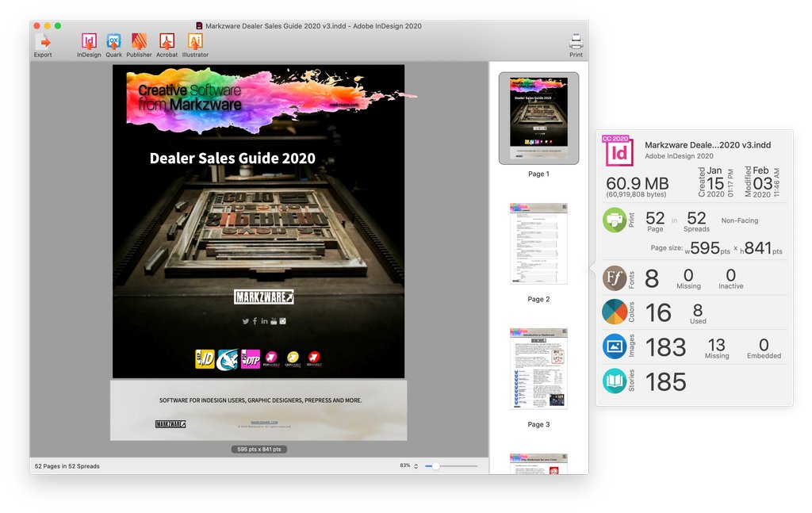Click the '13 Missing' images count
This screenshot has width=812, height=513.
pyautogui.click(x=717, y=348)
